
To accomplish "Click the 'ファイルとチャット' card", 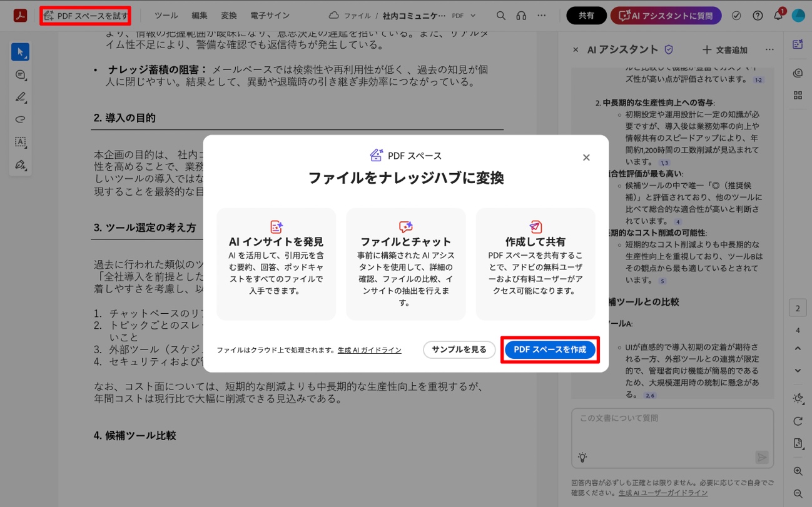I will (405, 264).
